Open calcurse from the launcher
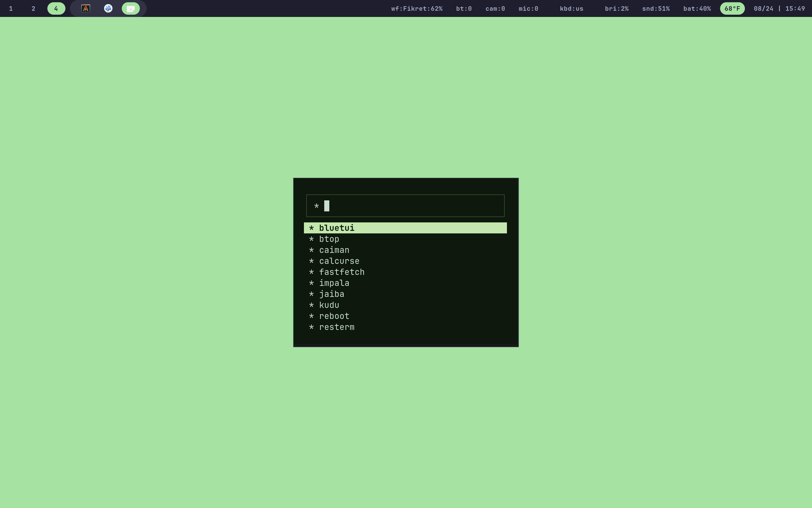 pyautogui.click(x=405, y=261)
